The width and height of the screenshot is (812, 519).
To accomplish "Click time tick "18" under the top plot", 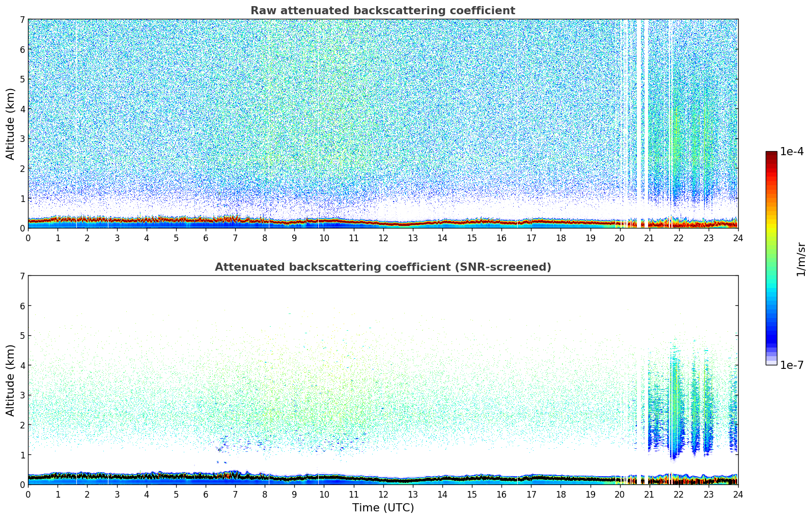I will point(561,238).
